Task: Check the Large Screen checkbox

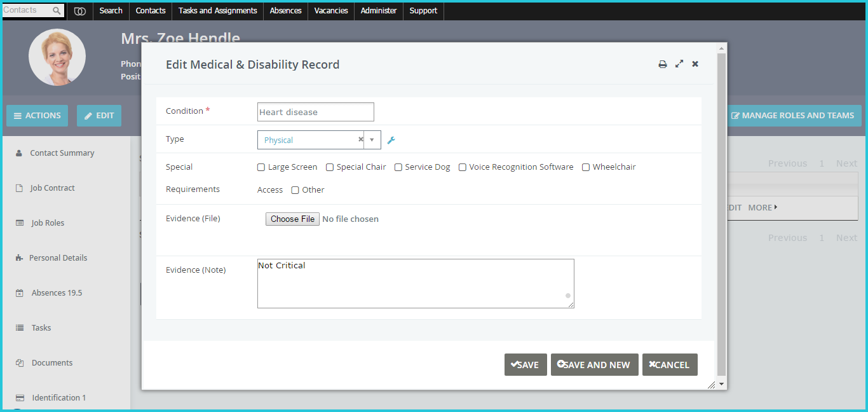Action: tap(261, 167)
